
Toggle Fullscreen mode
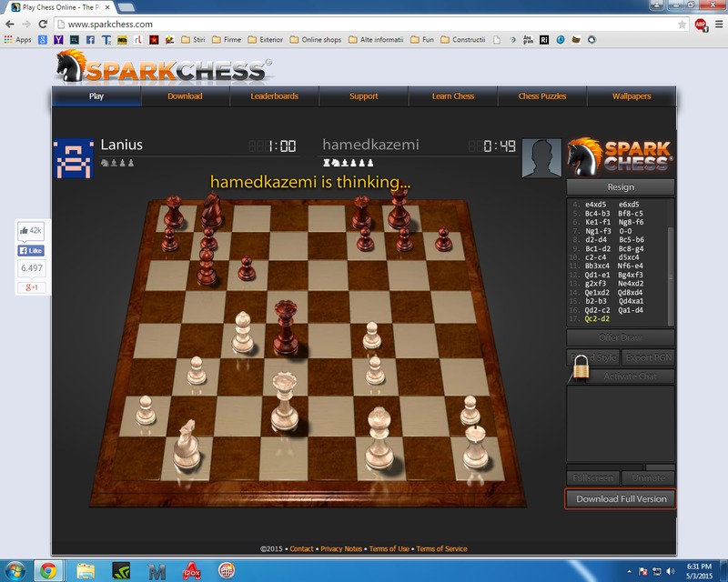(x=593, y=477)
